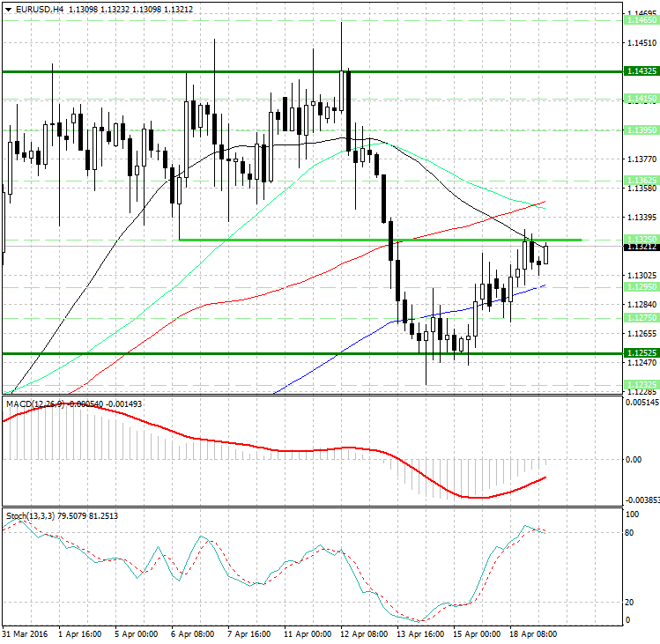This screenshot has height=644, width=660.
Task: Click the 1.12750 level price label
Action: [641, 318]
